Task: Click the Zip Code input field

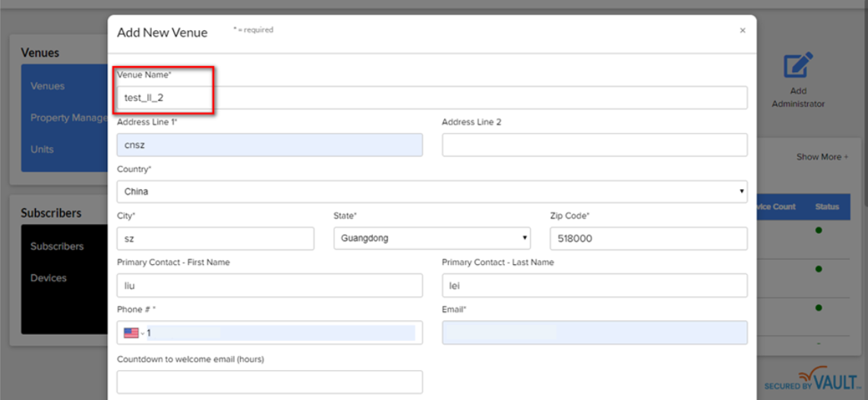Action: pyautogui.click(x=648, y=238)
